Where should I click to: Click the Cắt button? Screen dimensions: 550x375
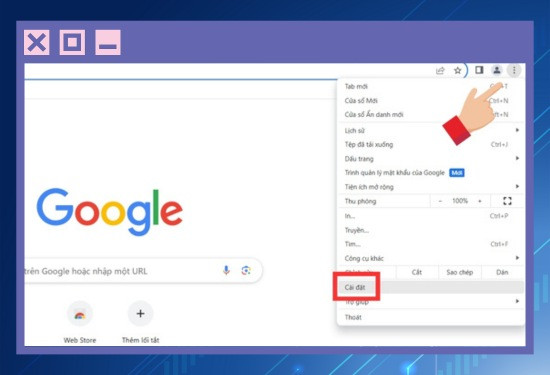click(417, 273)
